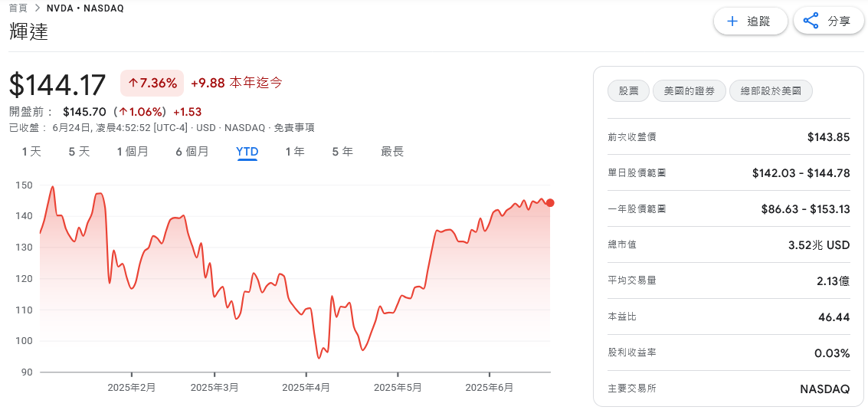Click the breadcrumb chevron after 首頁
868x410 pixels.
point(37,8)
